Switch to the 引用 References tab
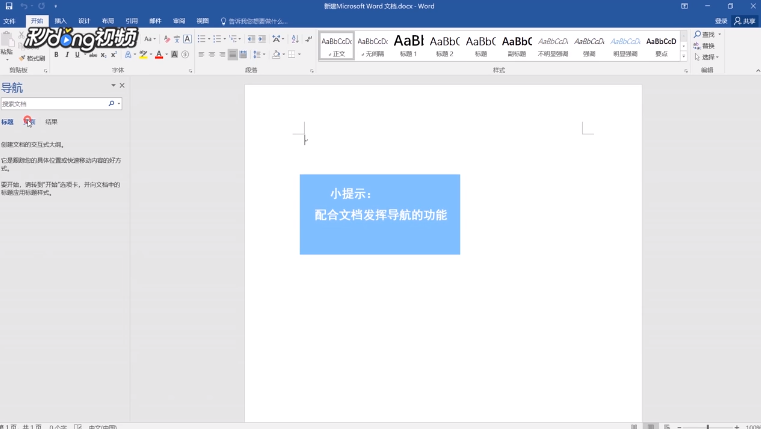This screenshot has height=429, width=761. click(132, 21)
